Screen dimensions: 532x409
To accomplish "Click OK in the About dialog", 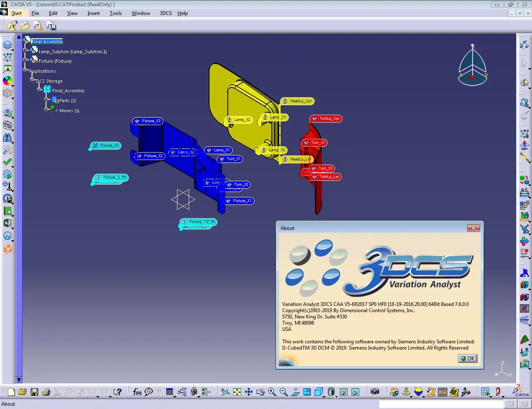I will click(x=468, y=358).
